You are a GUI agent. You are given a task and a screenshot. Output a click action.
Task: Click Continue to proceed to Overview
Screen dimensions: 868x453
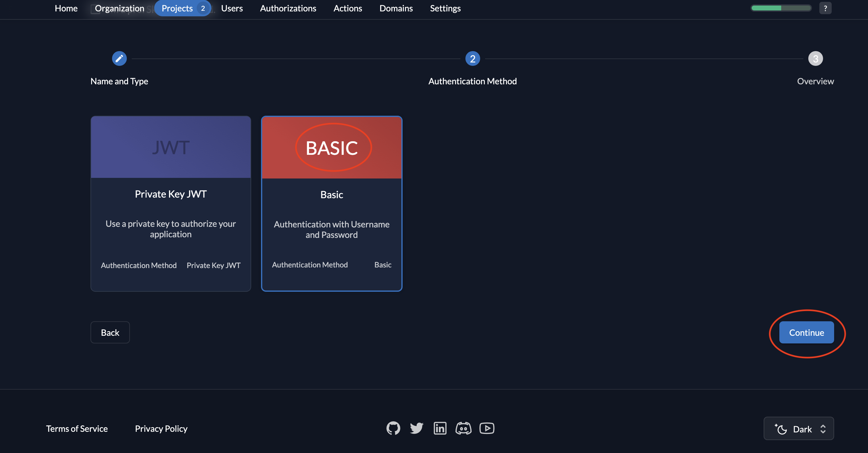807,332
